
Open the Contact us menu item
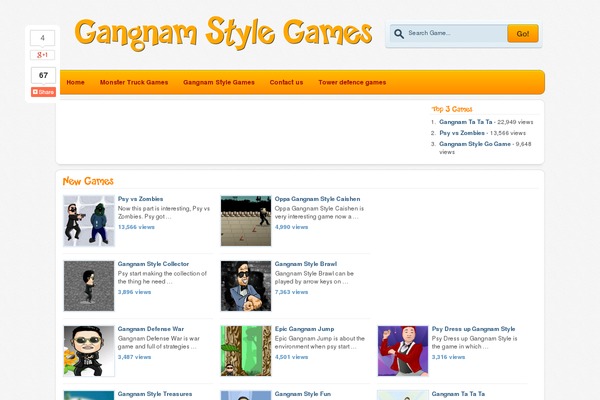pyautogui.click(x=286, y=82)
